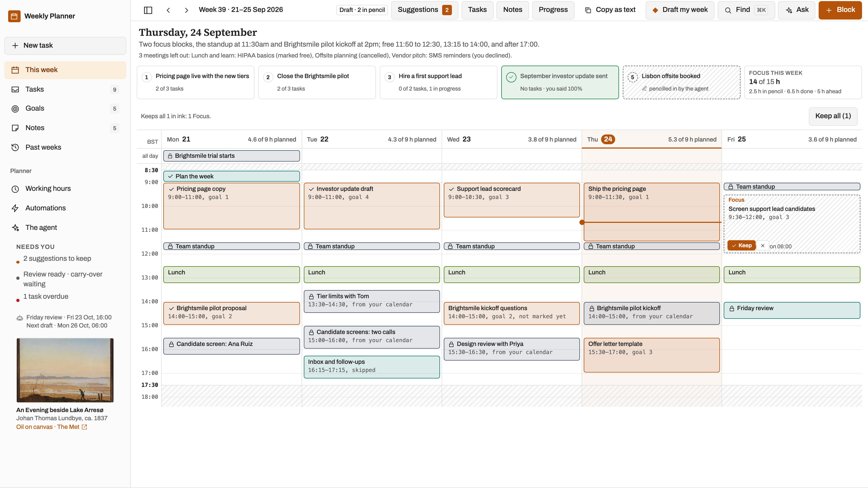Open goal 3 Hire a first support lead card
The height and width of the screenshot is (488, 868).
438,82
